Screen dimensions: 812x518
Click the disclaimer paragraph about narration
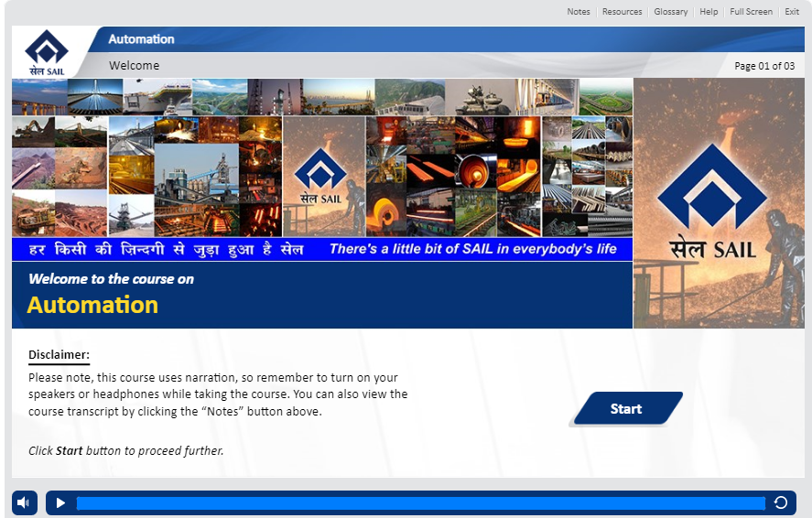click(218, 394)
